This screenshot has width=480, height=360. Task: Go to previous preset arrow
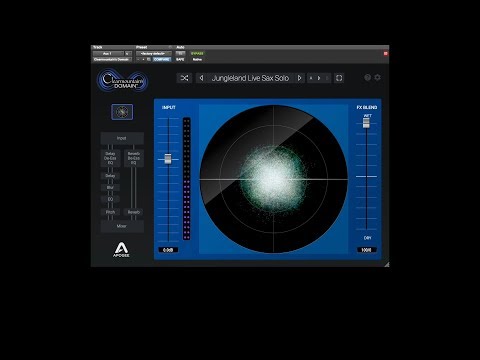[x=201, y=78]
